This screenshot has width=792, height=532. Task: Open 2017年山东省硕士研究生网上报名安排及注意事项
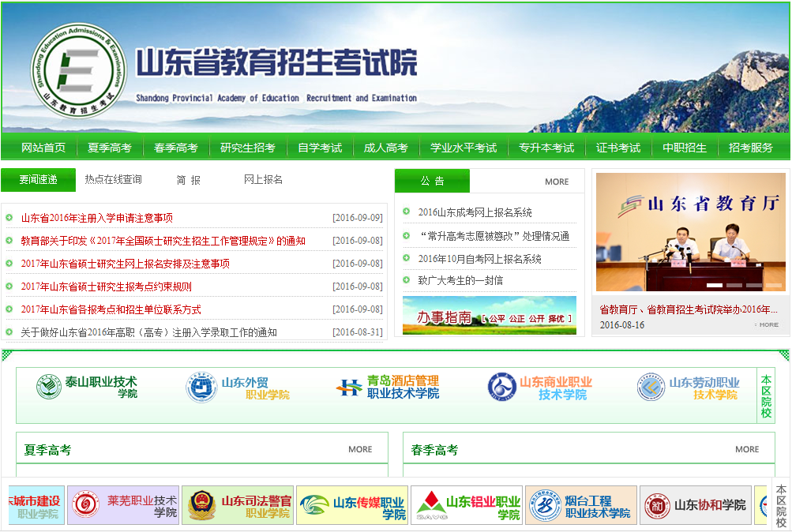coord(126,264)
